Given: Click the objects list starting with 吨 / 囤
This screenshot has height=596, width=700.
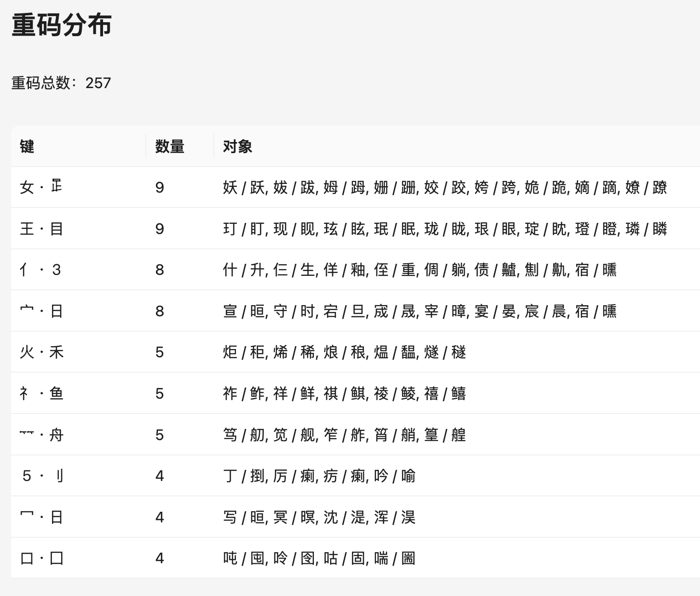Looking at the screenshot, I should tap(319, 558).
